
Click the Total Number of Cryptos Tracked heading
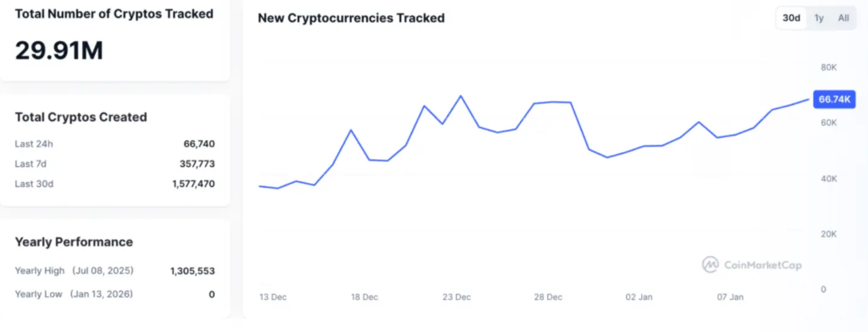114,14
